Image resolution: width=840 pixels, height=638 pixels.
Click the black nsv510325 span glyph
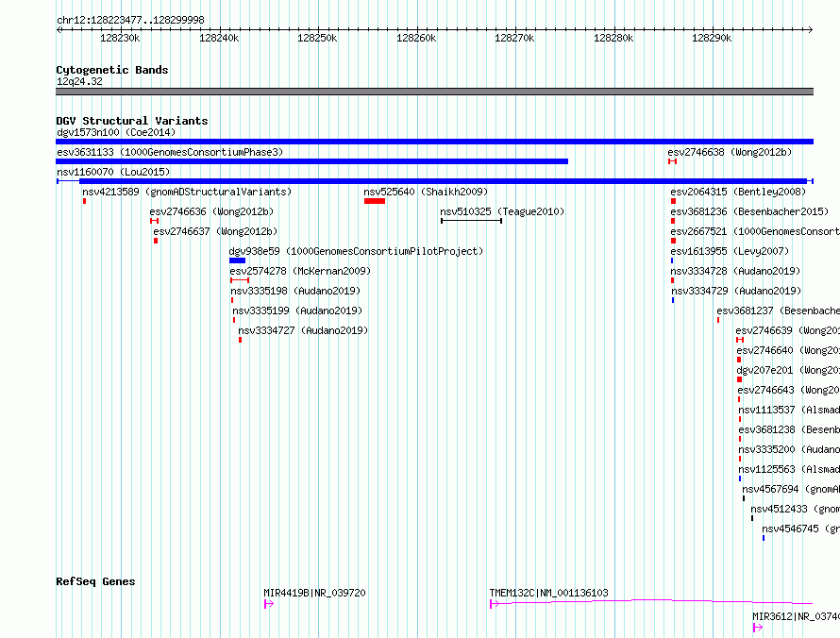point(471,221)
